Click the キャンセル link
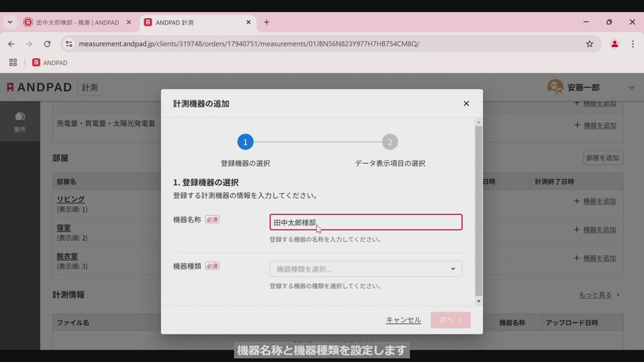The height and width of the screenshot is (362, 644). [403, 320]
